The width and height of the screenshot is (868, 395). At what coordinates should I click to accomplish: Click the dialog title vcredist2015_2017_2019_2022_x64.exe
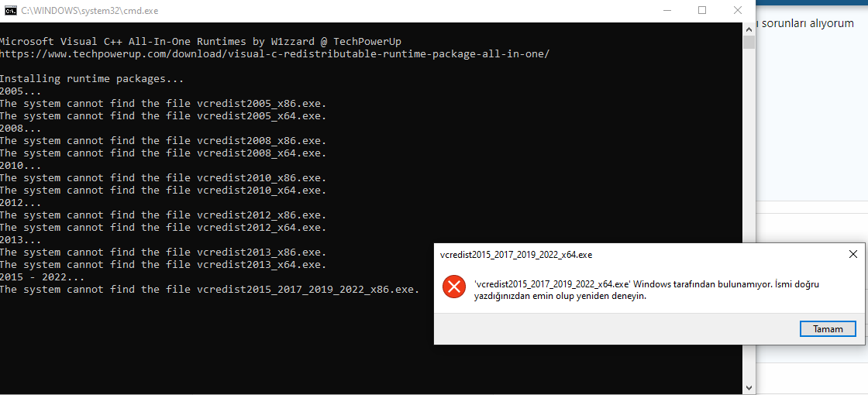516,255
